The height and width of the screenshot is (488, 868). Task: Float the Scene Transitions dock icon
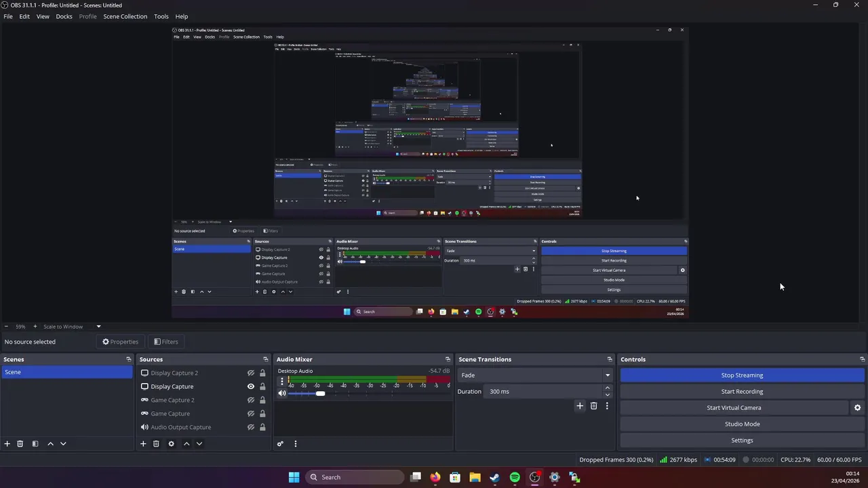610,359
